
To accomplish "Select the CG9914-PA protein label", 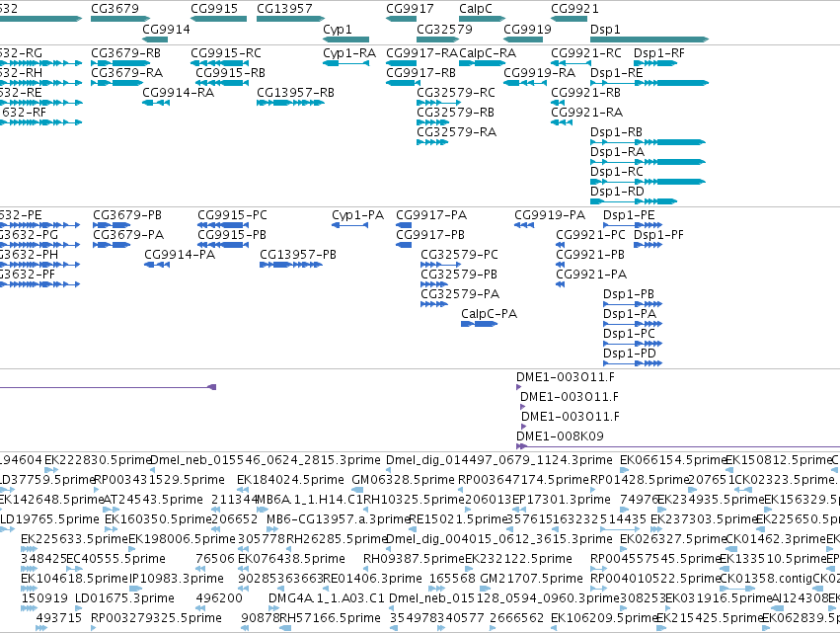I will [180, 255].
